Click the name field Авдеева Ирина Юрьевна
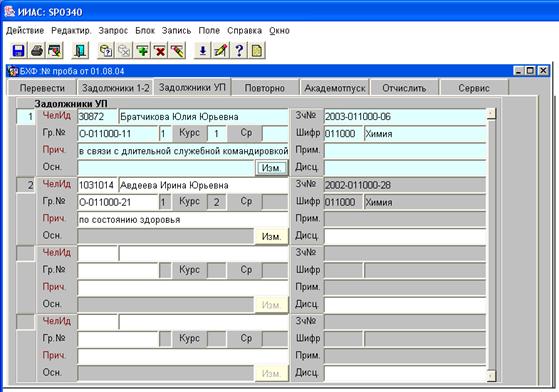559x392 pixels. click(204, 185)
